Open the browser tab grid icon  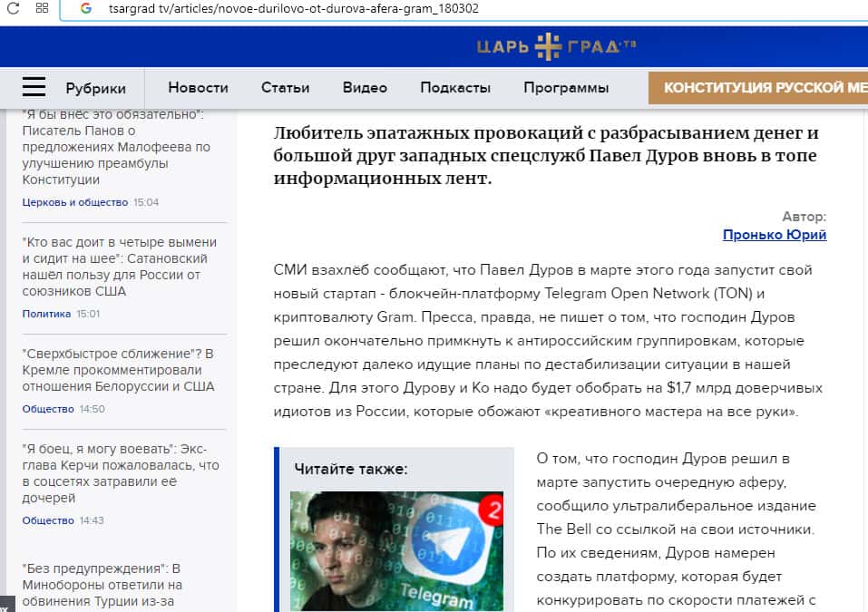(x=42, y=8)
